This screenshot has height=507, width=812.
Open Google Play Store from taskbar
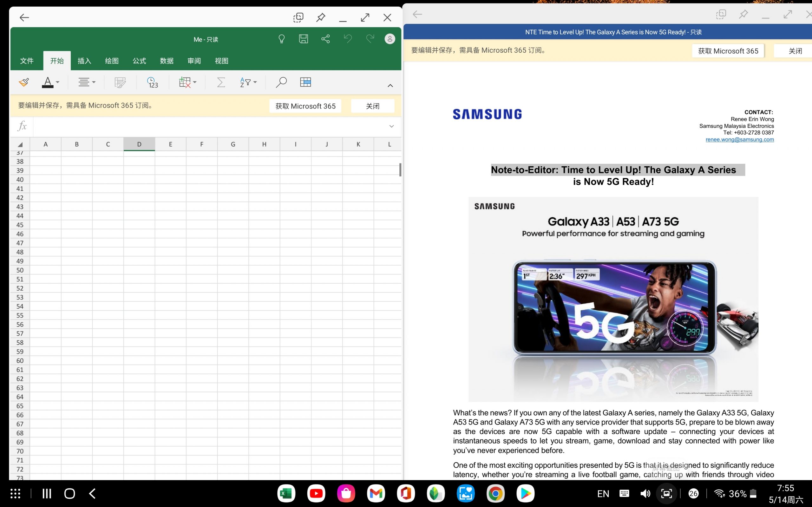526,494
